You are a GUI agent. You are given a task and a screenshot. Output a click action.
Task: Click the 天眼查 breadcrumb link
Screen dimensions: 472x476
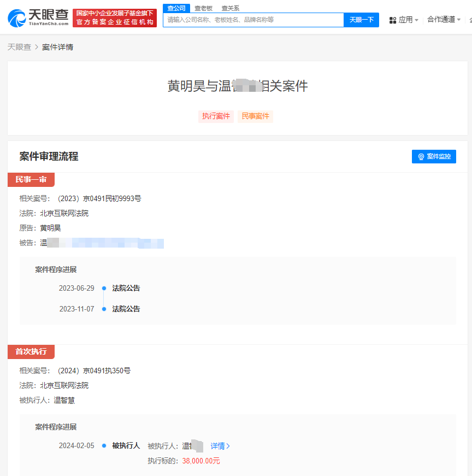coord(19,47)
